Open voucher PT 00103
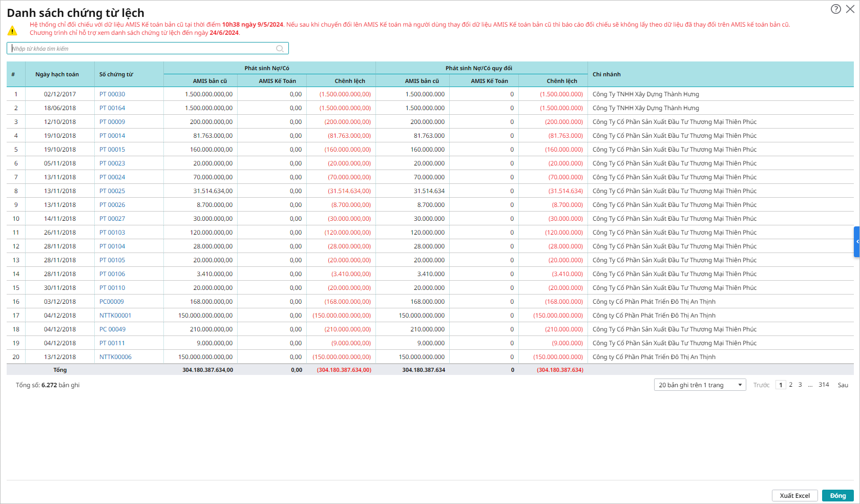This screenshot has height=504, width=860. pyautogui.click(x=112, y=233)
